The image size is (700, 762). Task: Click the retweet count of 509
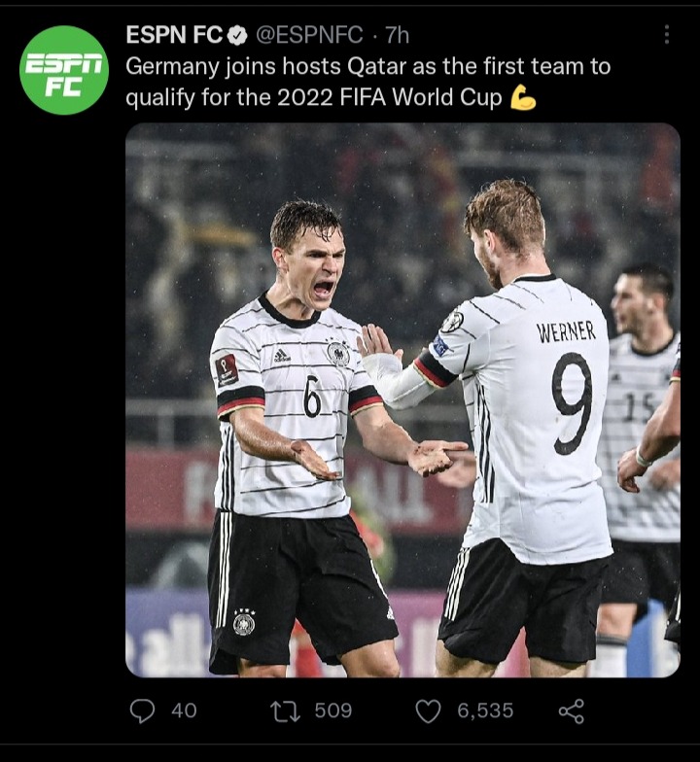(x=333, y=711)
